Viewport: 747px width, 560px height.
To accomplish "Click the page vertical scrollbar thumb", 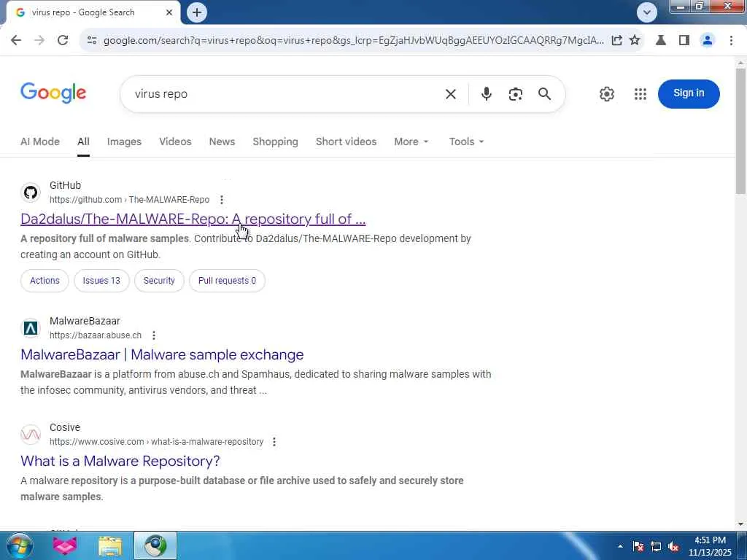I will (x=740, y=131).
